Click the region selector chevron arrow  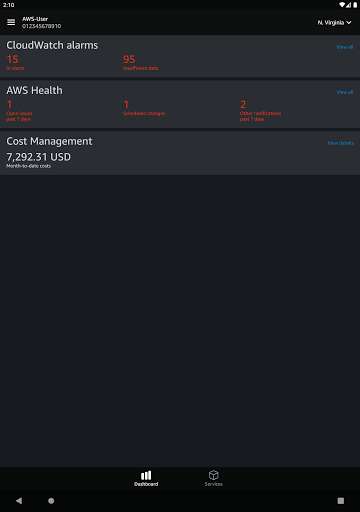[349, 22]
